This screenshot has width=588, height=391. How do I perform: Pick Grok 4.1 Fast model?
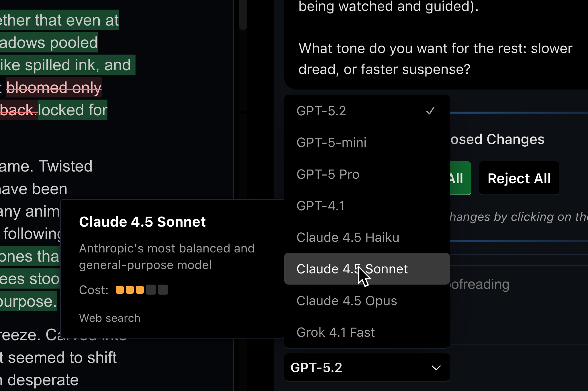tap(336, 332)
